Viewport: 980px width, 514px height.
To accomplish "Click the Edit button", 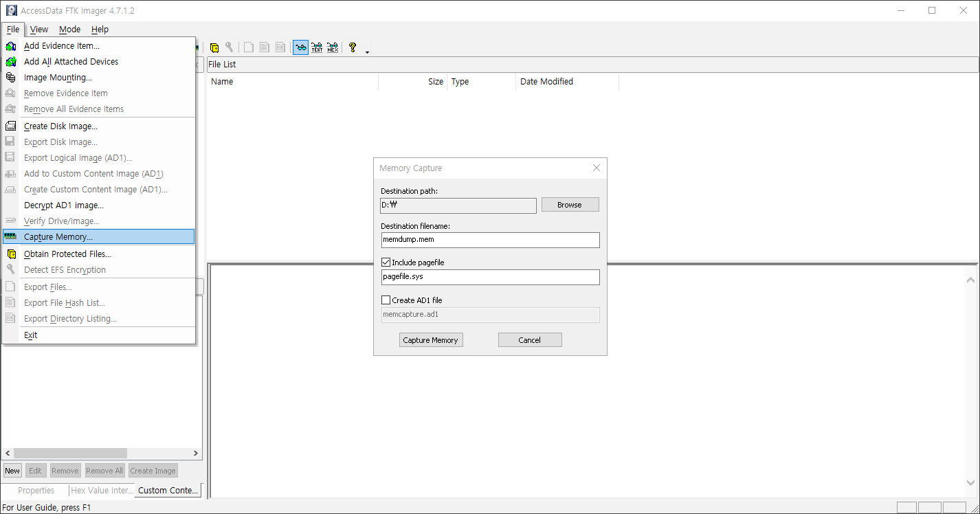I will point(35,471).
